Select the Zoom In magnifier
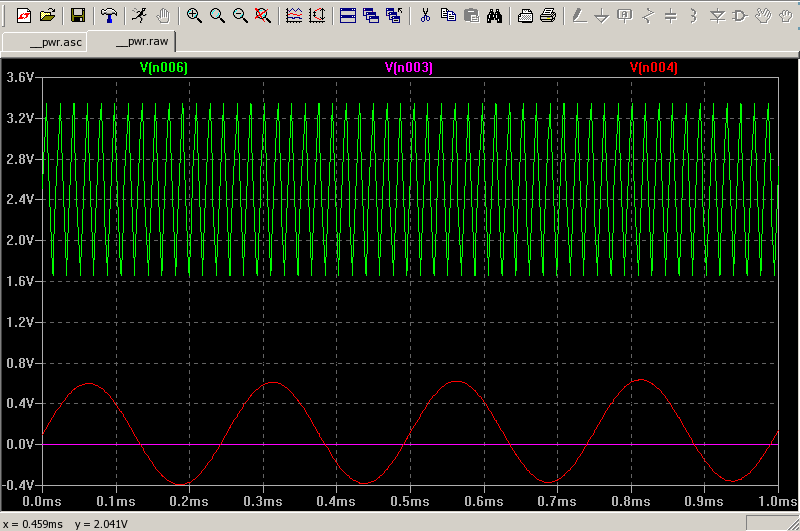 (193, 15)
